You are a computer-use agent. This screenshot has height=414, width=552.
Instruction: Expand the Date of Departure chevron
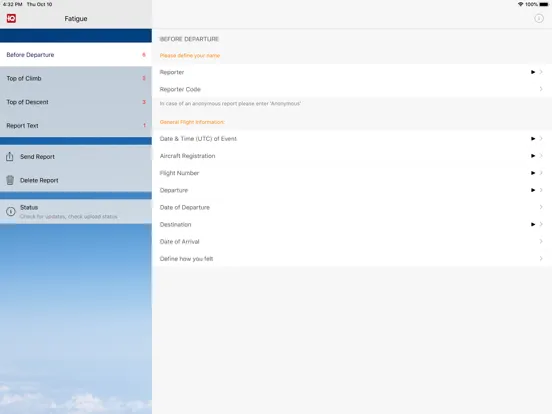click(x=541, y=207)
